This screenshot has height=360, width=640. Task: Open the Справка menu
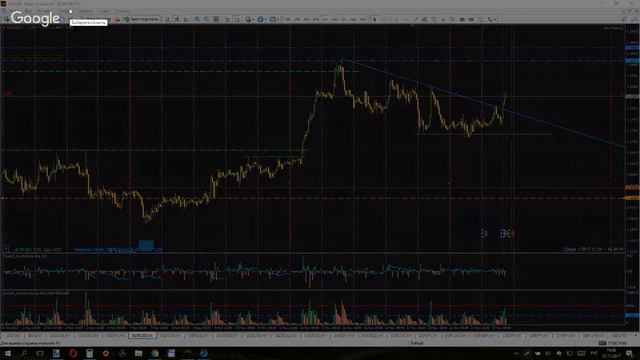pyautogui.click(x=122, y=11)
